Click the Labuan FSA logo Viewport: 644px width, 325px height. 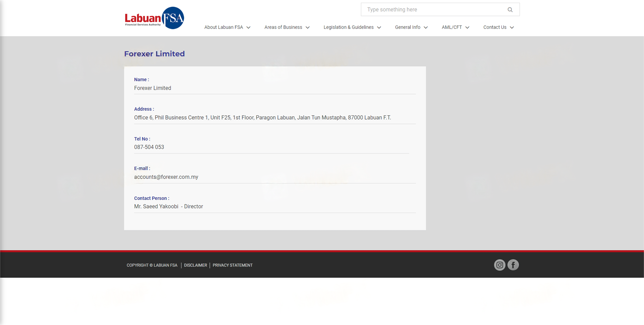154,18
